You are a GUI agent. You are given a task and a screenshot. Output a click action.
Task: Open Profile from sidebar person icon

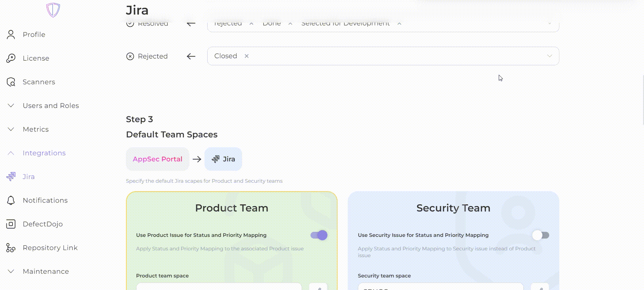pos(11,35)
